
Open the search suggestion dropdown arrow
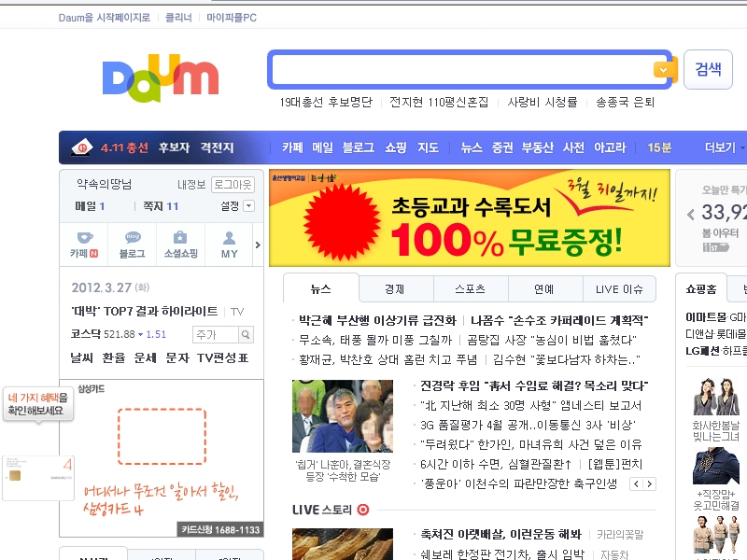click(x=663, y=71)
